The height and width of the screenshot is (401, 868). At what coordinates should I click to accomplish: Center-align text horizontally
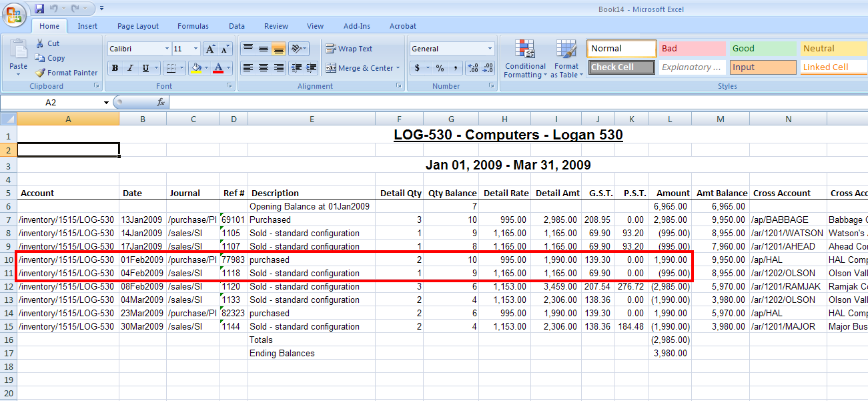(x=264, y=68)
